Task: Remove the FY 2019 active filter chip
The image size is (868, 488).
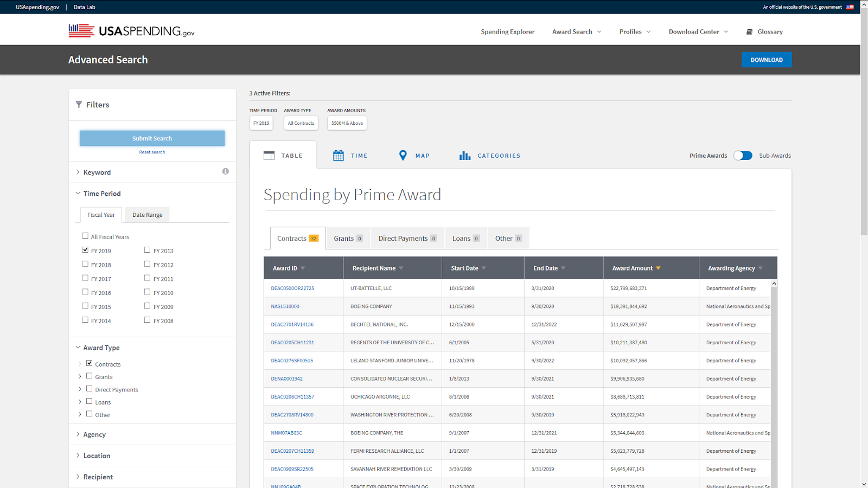Action: click(x=261, y=123)
